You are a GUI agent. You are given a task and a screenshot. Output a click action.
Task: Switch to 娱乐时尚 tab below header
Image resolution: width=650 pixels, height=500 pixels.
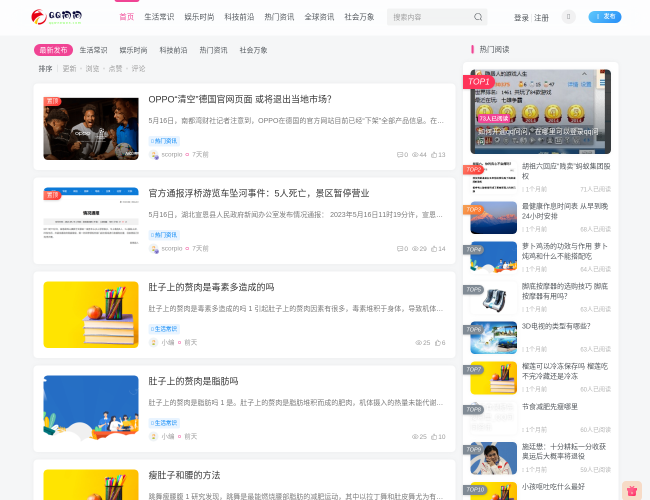(133, 50)
